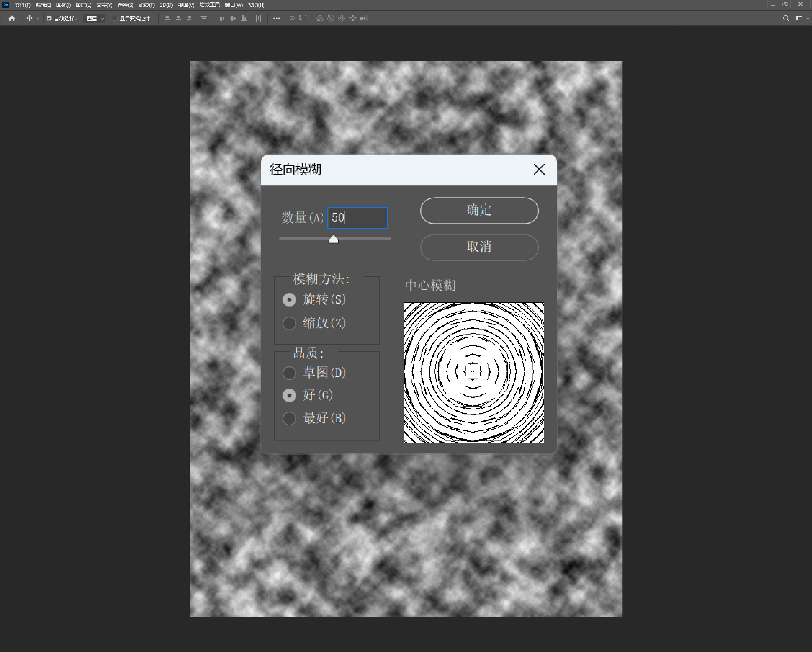Click the 3D roll object icon
The width and height of the screenshot is (812, 652).
[331, 18]
